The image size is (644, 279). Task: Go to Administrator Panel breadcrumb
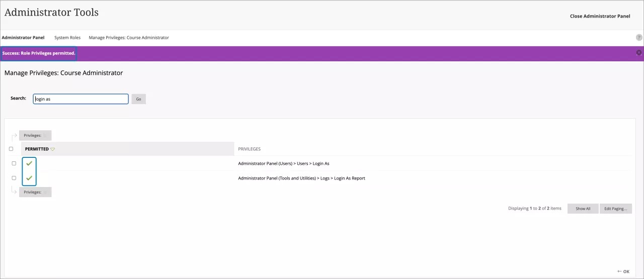pyautogui.click(x=23, y=38)
